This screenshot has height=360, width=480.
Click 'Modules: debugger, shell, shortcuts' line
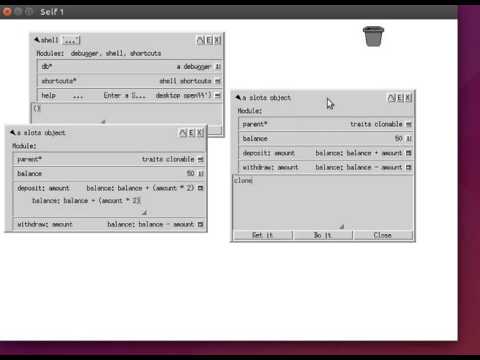99,53
